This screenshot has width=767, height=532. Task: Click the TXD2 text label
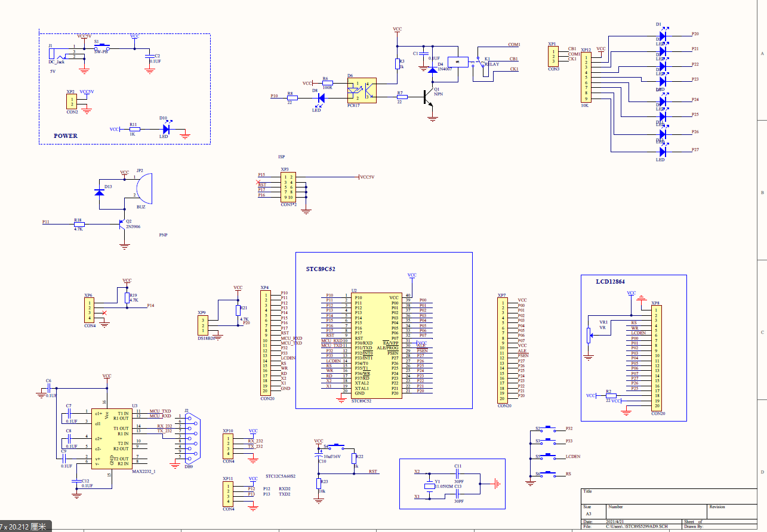coord(285,494)
